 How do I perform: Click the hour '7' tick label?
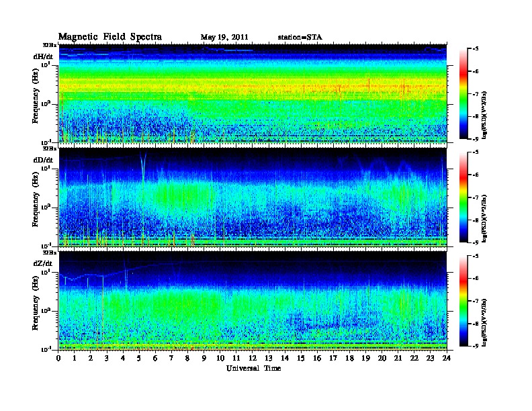[171, 358]
